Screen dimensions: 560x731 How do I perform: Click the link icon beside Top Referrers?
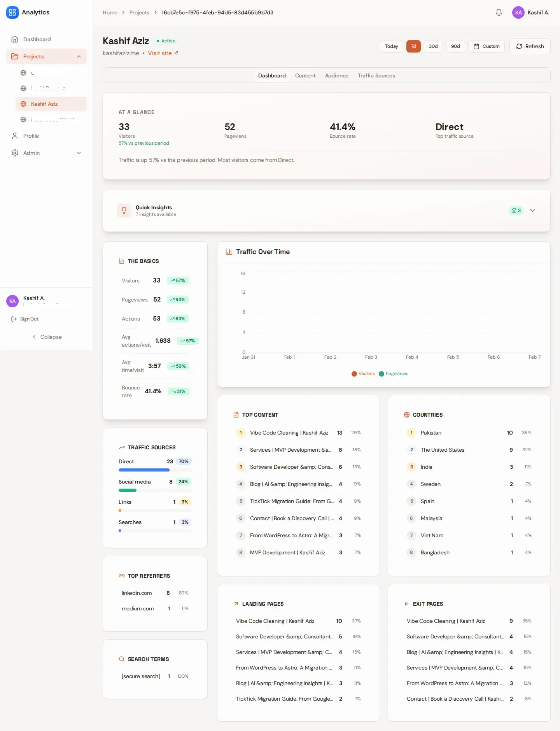point(122,576)
